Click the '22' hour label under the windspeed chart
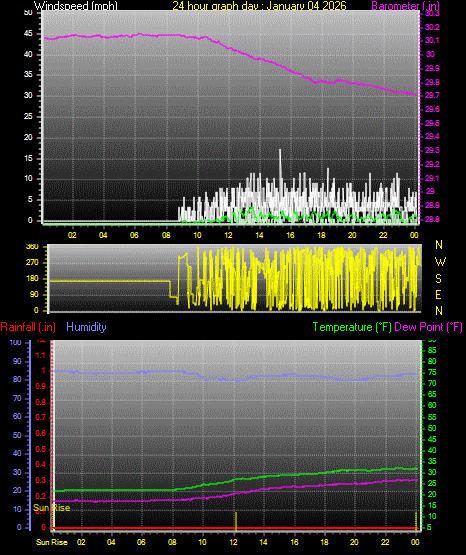 (x=383, y=235)
